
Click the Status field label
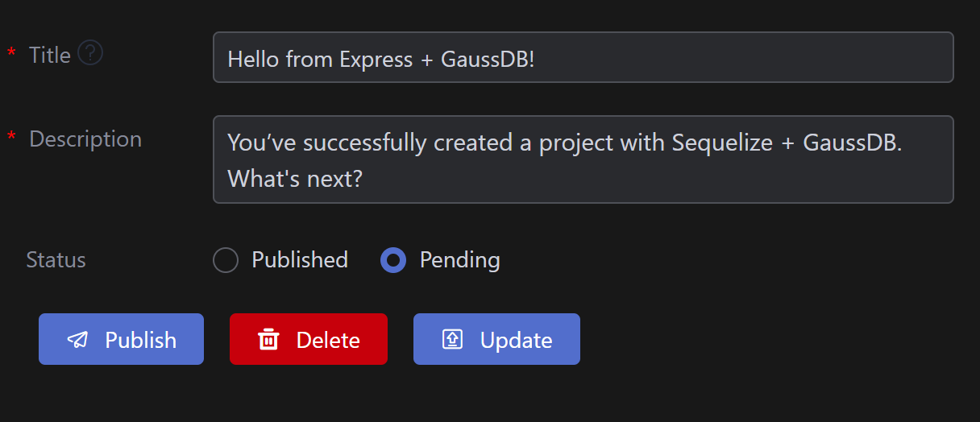pyautogui.click(x=56, y=260)
